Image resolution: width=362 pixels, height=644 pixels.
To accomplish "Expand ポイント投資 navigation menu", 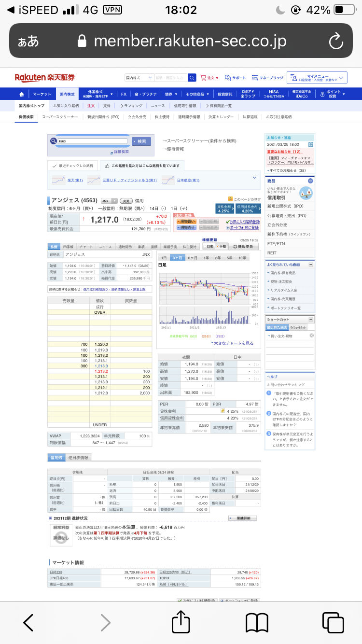I will pos(334,94).
